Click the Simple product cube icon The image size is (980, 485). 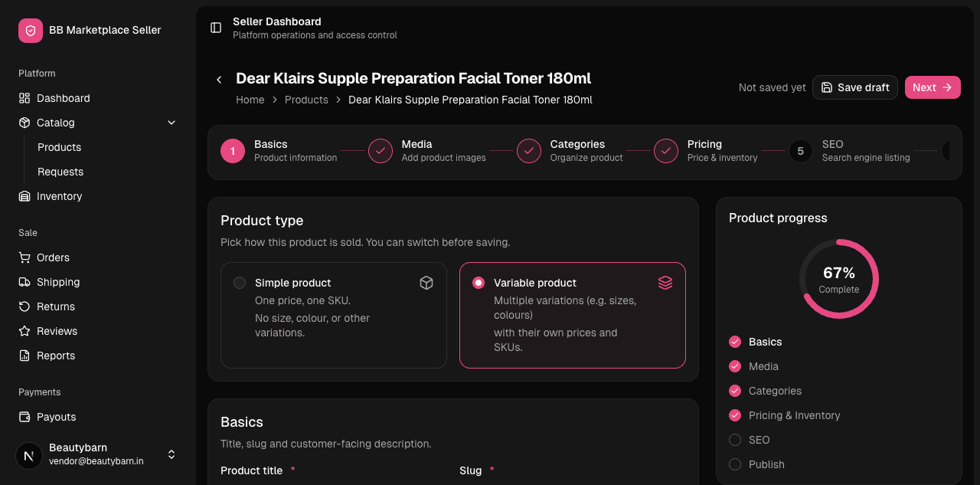pyautogui.click(x=426, y=283)
